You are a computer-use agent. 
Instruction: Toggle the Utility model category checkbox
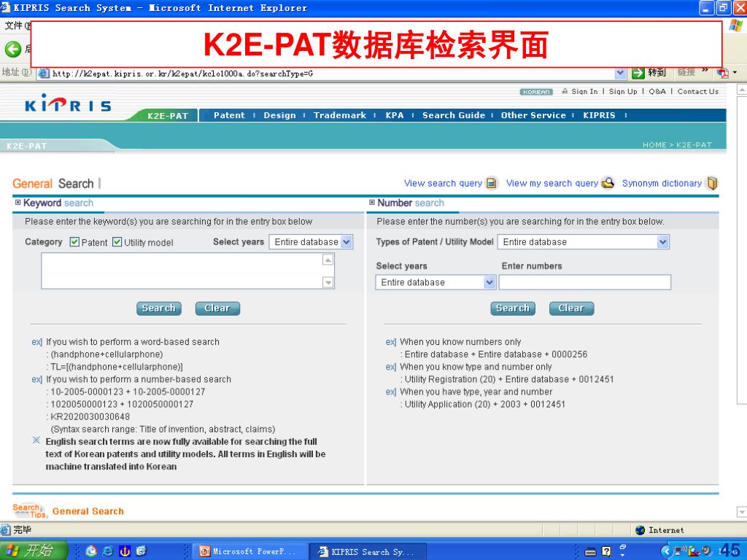pyautogui.click(x=117, y=242)
